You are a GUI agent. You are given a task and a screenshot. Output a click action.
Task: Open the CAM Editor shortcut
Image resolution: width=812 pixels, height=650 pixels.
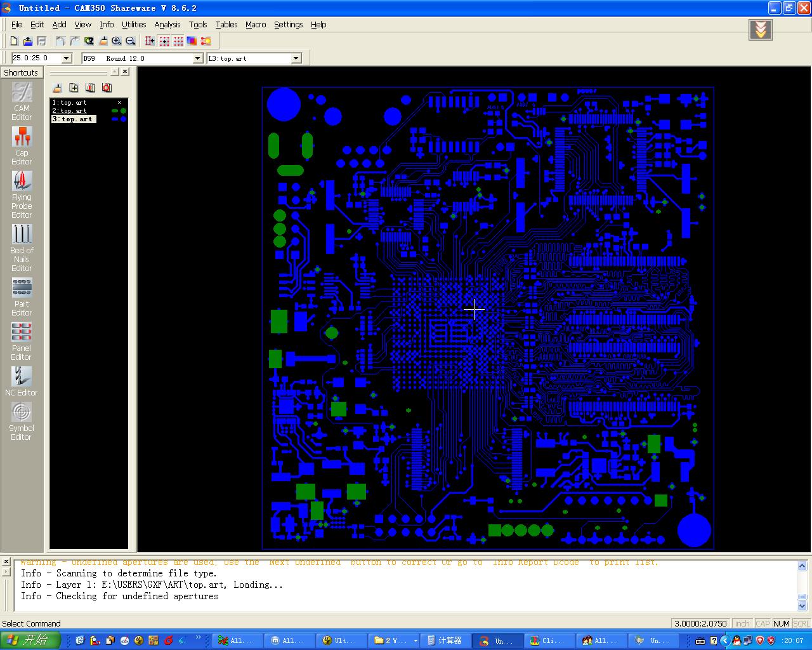pyautogui.click(x=22, y=102)
